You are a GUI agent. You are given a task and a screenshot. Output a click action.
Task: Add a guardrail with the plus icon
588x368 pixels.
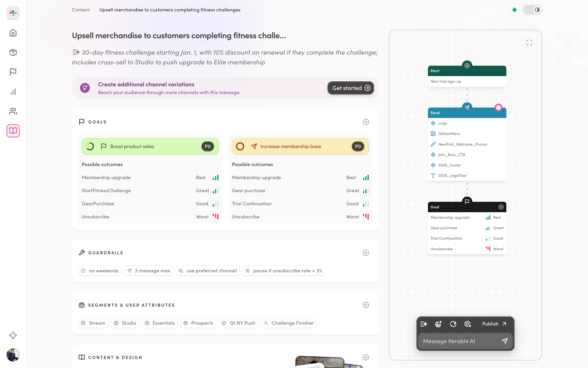(x=366, y=253)
